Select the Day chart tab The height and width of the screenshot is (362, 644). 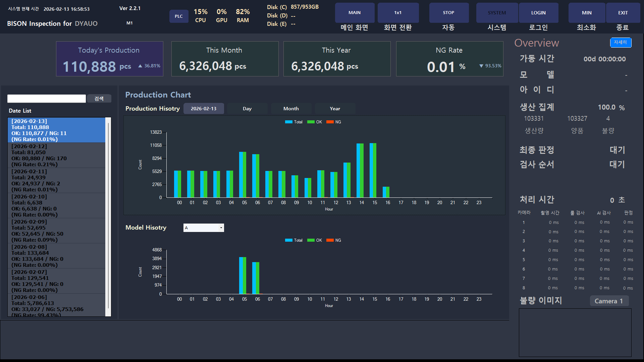(x=247, y=109)
